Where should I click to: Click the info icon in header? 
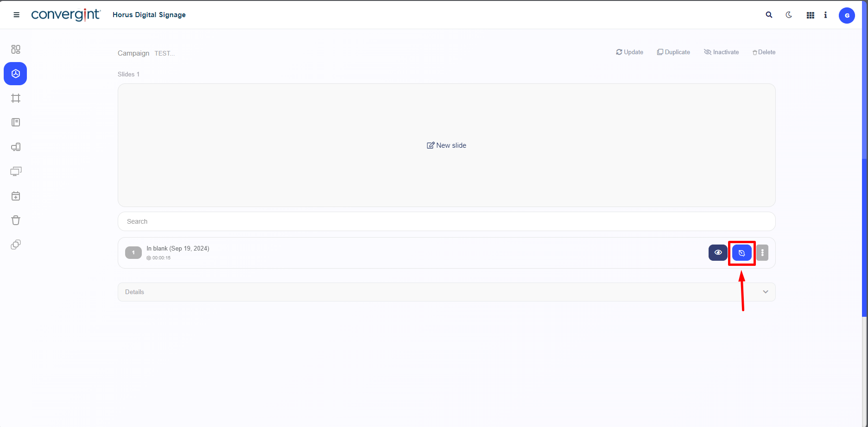point(825,15)
